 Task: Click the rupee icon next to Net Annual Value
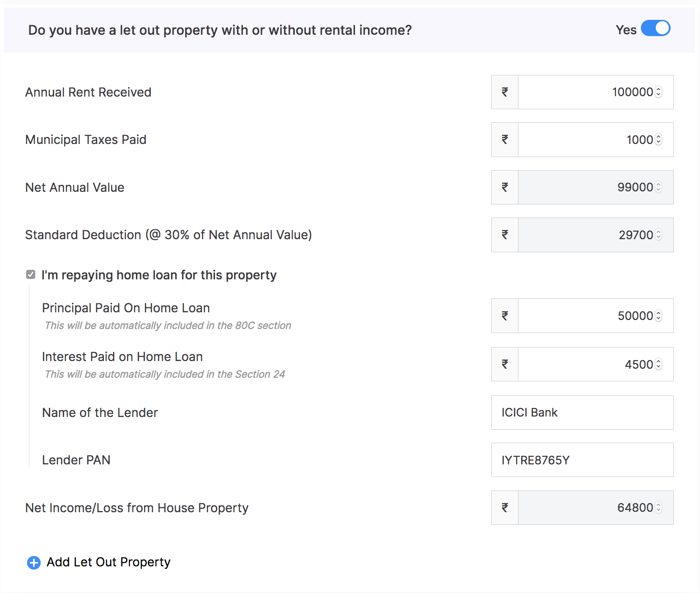pos(504,187)
